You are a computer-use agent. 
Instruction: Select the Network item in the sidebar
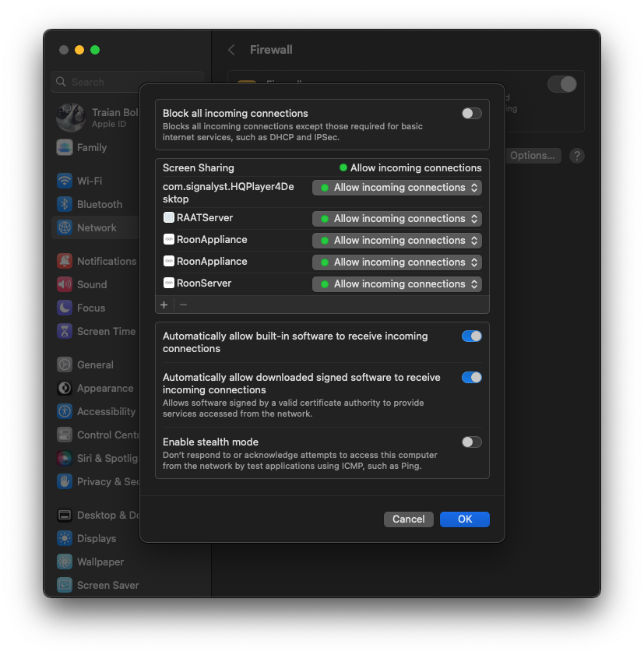[x=64, y=227]
